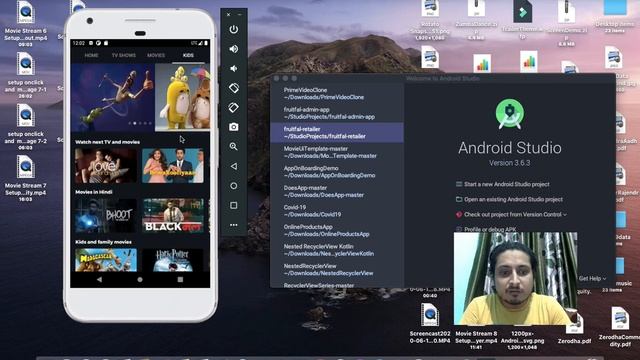The image size is (640, 360).
Task: Tap the phone's on-screen home button
Action: click(140, 280)
